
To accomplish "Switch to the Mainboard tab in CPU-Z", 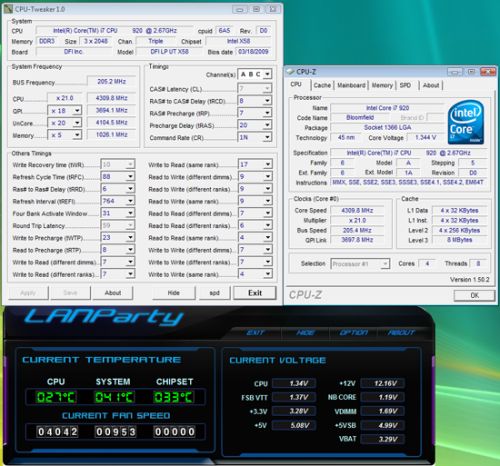I will (351, 85).
